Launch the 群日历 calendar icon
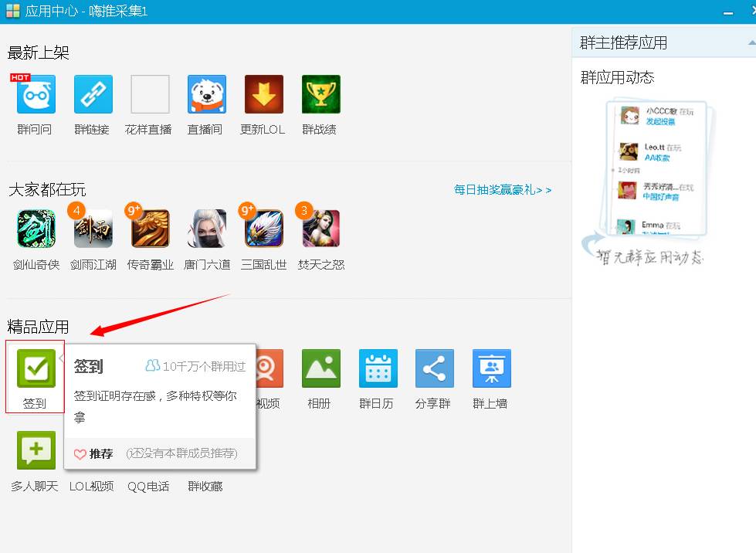This screenshot has width=756, height=553. [377, 368]
